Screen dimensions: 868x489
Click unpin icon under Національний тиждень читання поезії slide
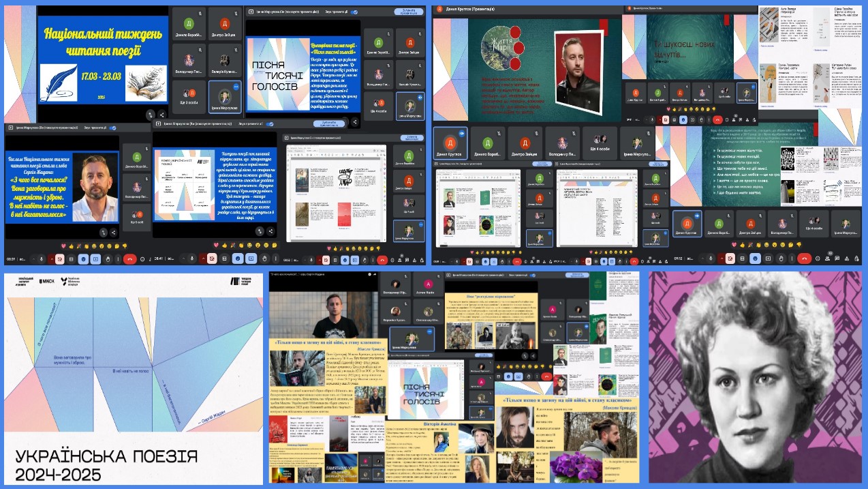click(151, 115)
